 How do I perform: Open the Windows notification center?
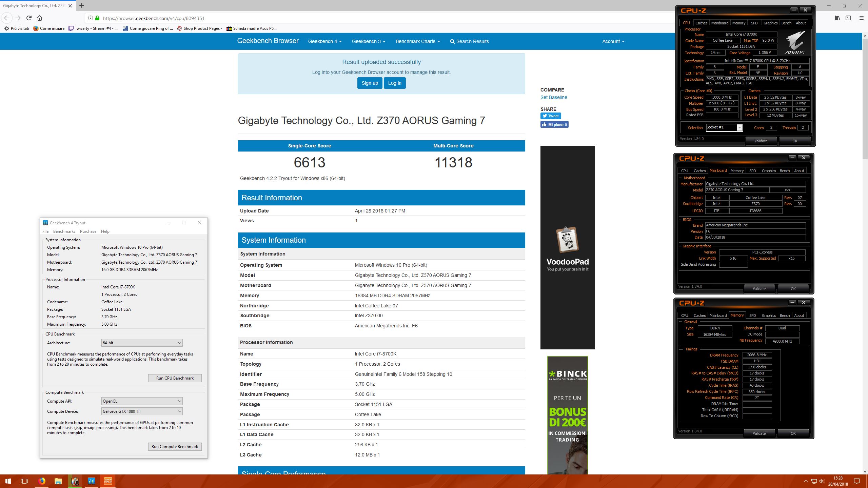(857, 481)
